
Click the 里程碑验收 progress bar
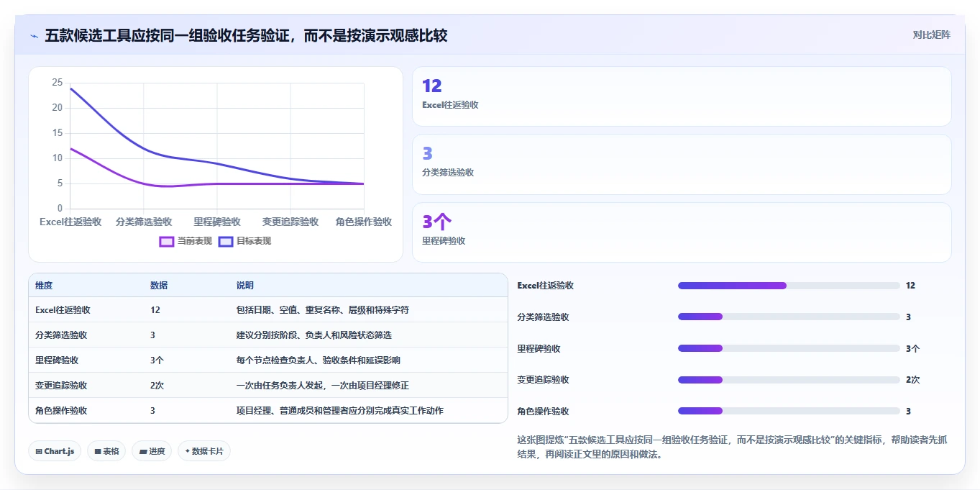pyautogui.click(x=789, y=348)
